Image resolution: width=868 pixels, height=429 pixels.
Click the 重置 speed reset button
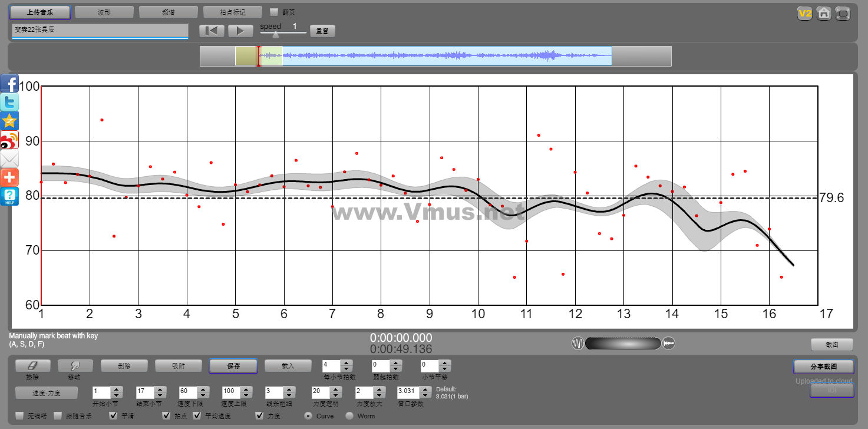[322, 31]
